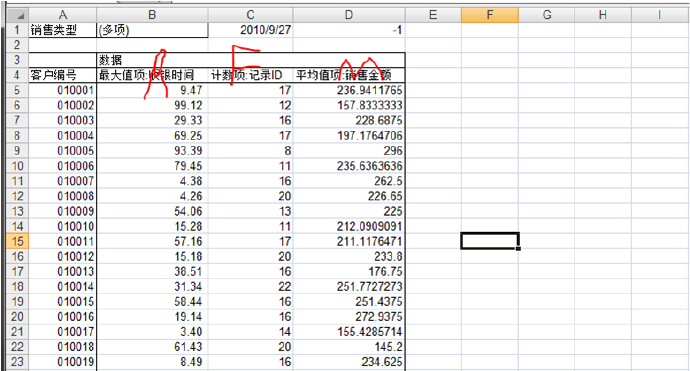Viewport: 690px width, 371px height.
Task: Open the (多项) filter value cell
Action: (x=152, y=30)
